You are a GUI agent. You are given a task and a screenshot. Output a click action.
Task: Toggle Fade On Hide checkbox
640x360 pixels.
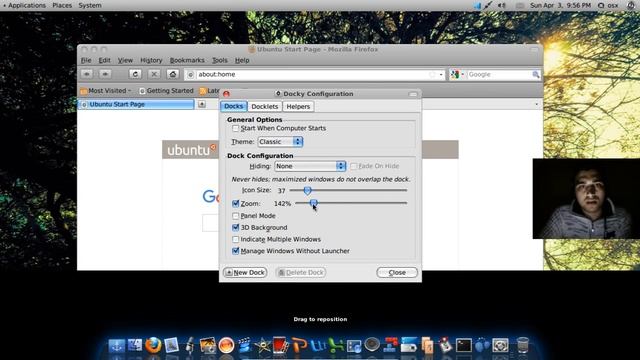pos(353,166)
